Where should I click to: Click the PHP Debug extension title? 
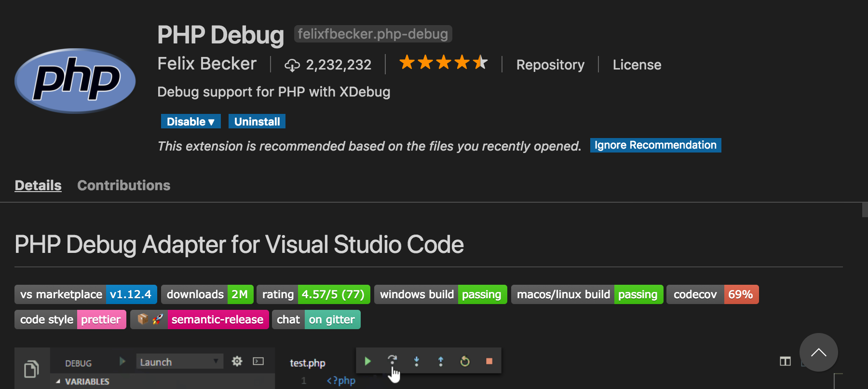(x=221, y=35)
